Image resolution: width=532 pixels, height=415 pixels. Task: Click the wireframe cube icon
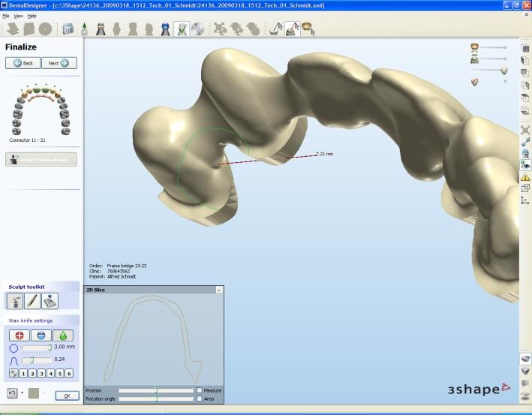coord(525,188)
